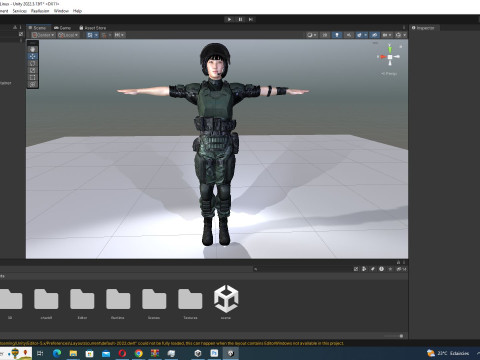The height and width of the screenshot is (360, 480).
Task: Open the snap increment settings dropdown
Action: 119,35
